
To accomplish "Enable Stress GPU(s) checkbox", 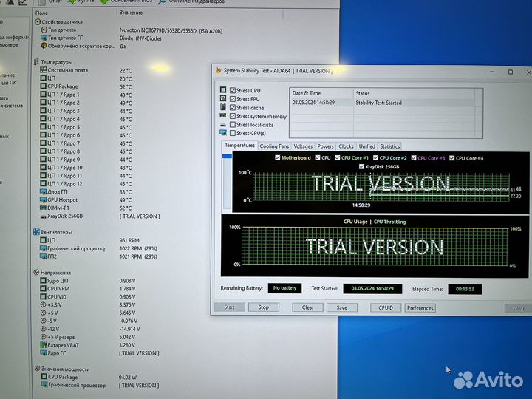I will [x=233, y=133].
